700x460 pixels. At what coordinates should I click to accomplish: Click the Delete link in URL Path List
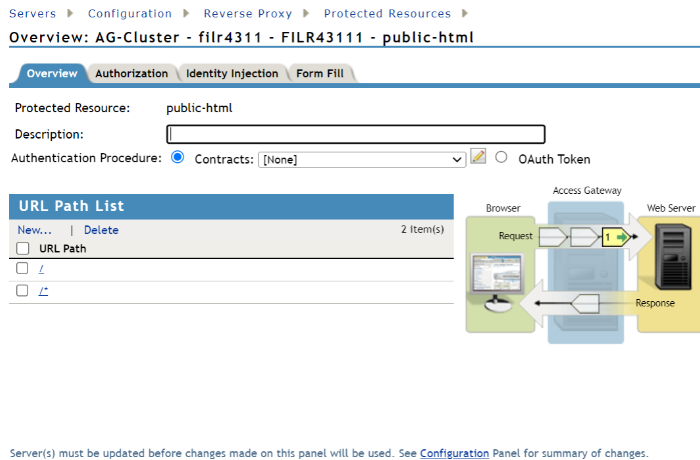tap(101, 230)
